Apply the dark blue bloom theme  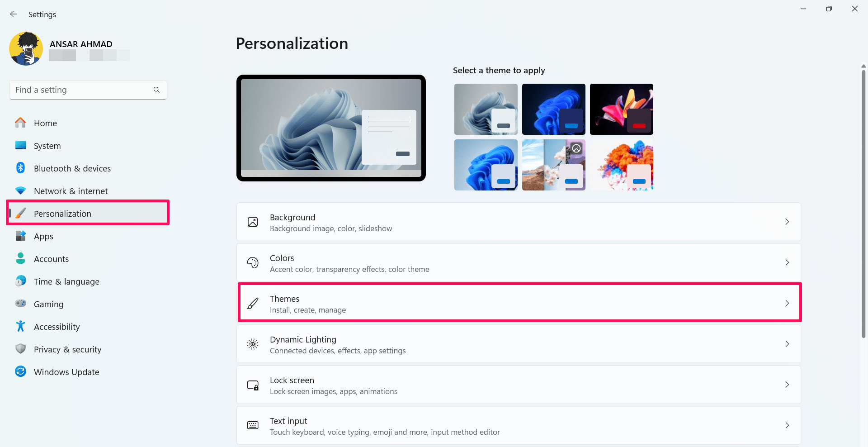pos(553,109)
